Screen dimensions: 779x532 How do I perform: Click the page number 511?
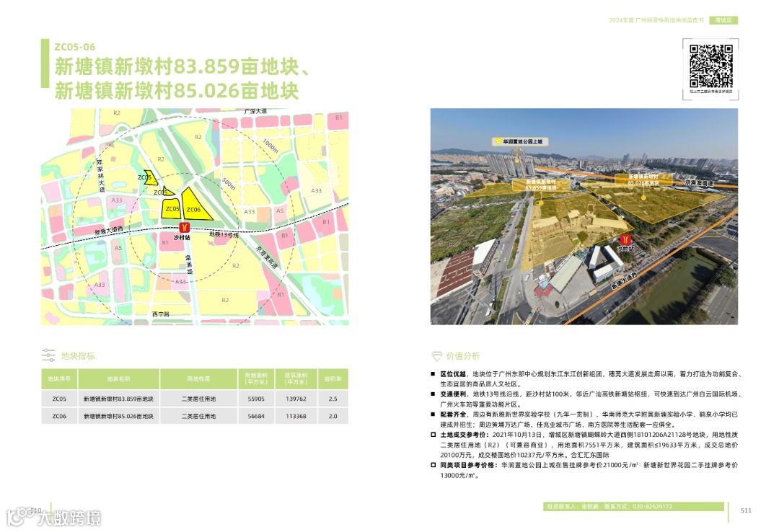pyautogui.click(x=746, y=510)
